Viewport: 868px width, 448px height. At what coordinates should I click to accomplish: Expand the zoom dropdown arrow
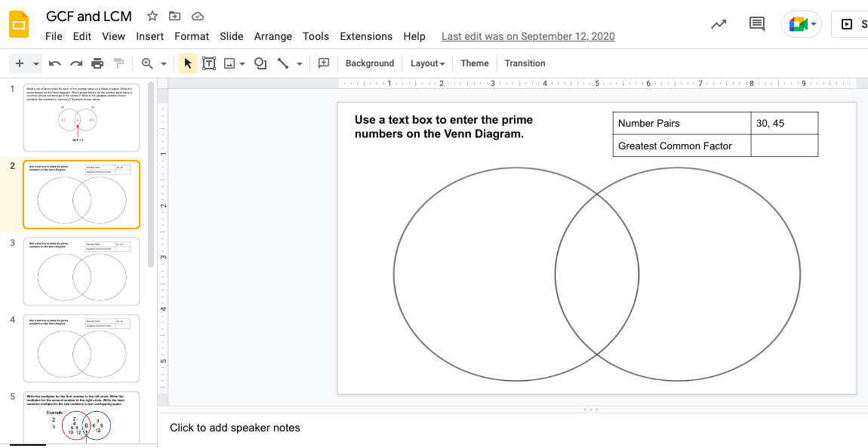click(x=163, y=63)
